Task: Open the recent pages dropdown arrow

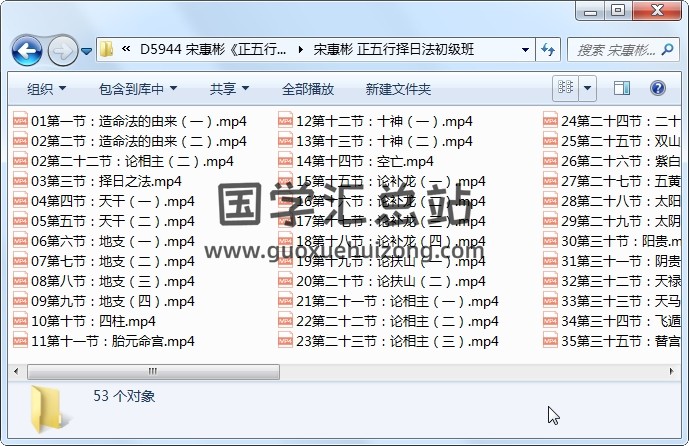Action: (87, 51)
